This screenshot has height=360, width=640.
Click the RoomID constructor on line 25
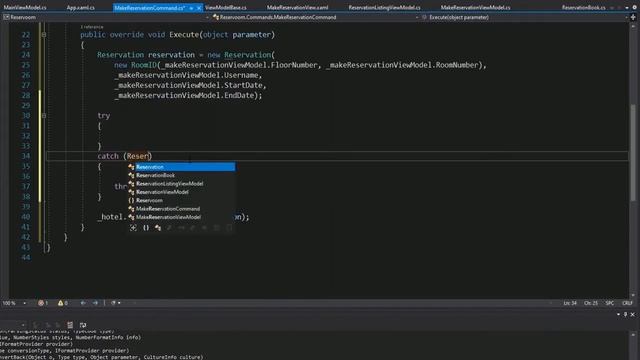point(144,65)
